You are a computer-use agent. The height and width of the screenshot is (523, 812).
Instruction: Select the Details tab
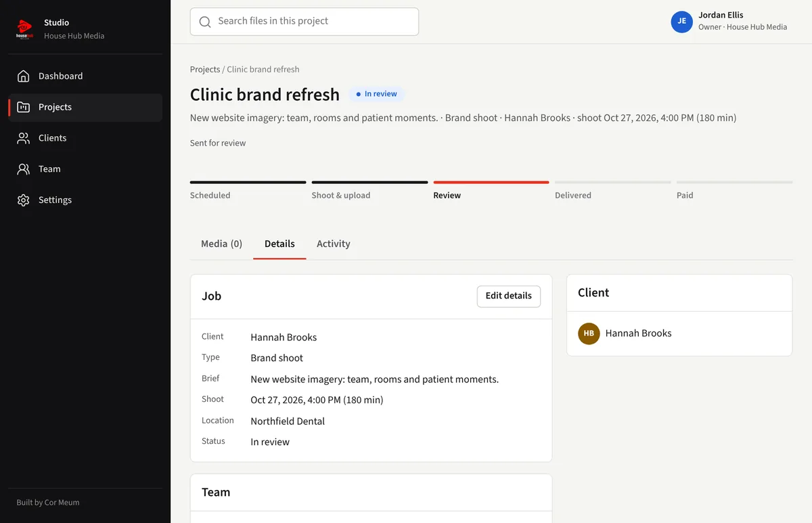coord(279,244)
